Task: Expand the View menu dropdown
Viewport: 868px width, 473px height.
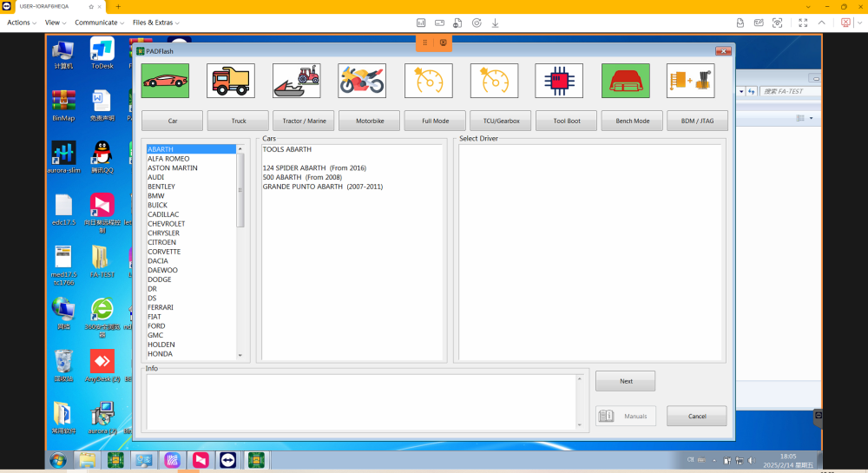Action: [x=56, y=23]
